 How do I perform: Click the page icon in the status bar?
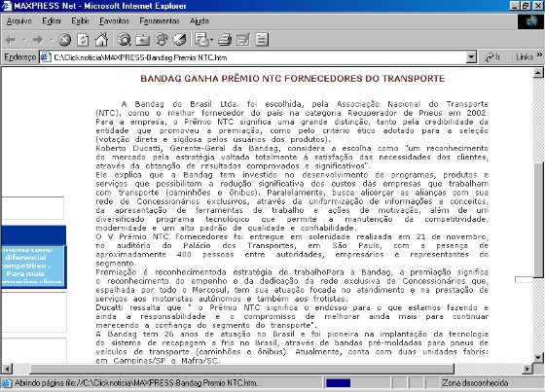point(6,383)
